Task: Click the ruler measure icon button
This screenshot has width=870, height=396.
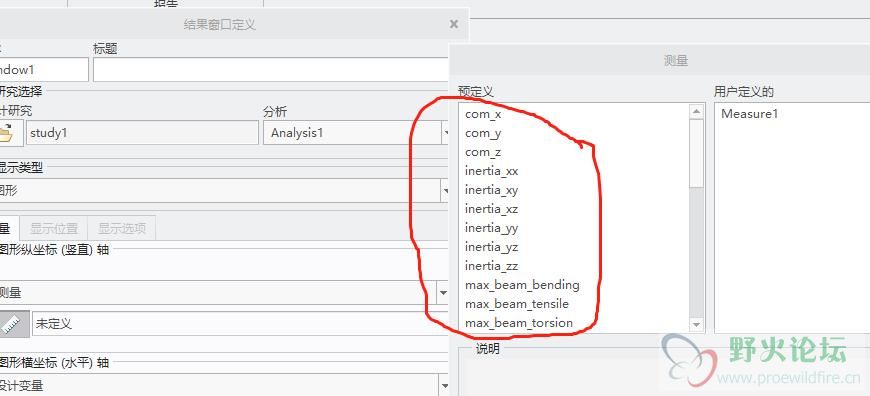Action: pyautogui.click(x=13, y=324)
